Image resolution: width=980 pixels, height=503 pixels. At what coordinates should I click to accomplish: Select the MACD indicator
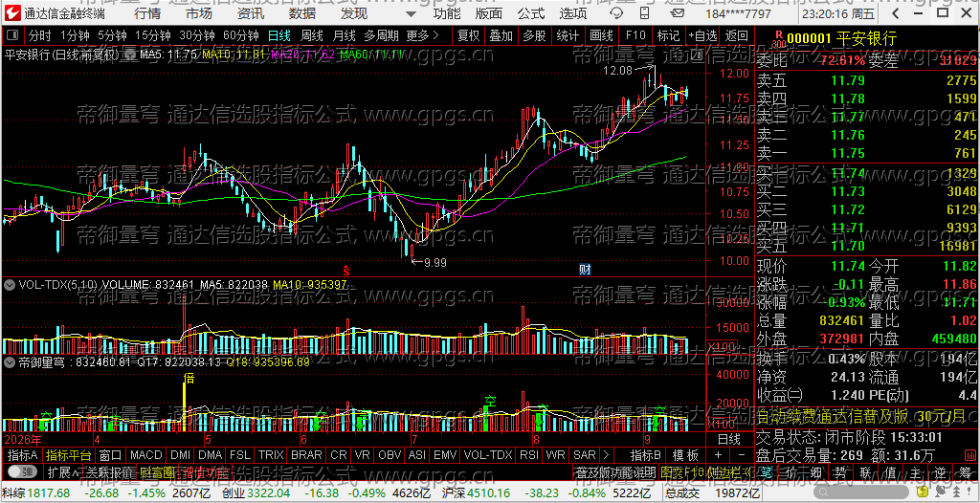(x=146, y=455)
